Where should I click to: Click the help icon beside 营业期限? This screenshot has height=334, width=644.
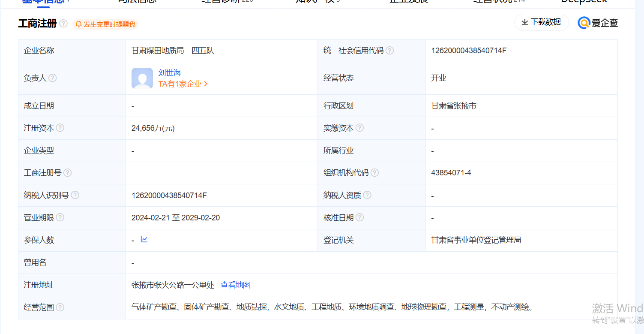60,217
